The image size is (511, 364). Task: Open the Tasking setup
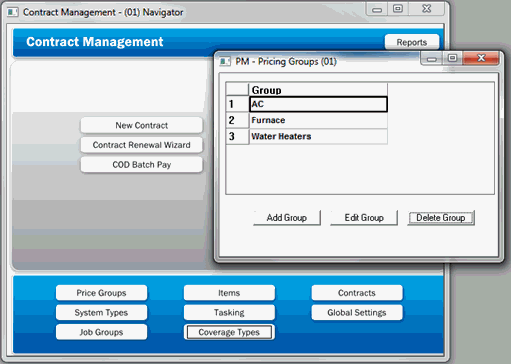click(229, 312)
